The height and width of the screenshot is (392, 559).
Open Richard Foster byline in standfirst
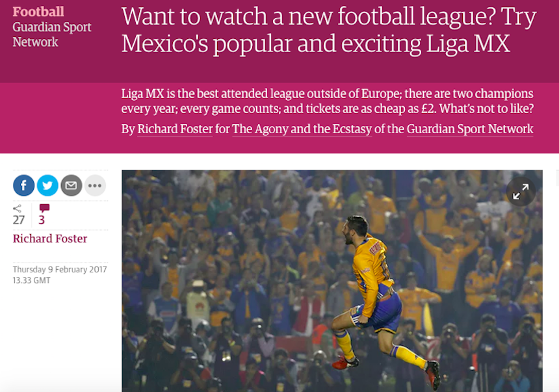[x=175, y=129]
